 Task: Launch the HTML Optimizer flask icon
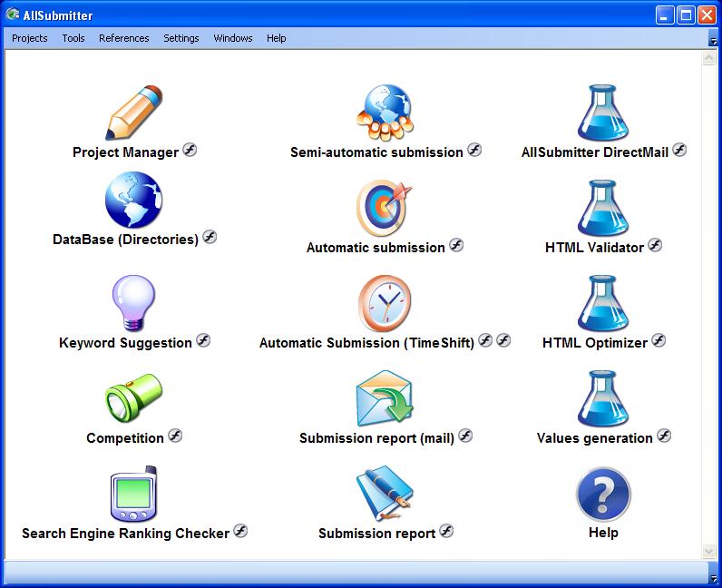(603, 303)
